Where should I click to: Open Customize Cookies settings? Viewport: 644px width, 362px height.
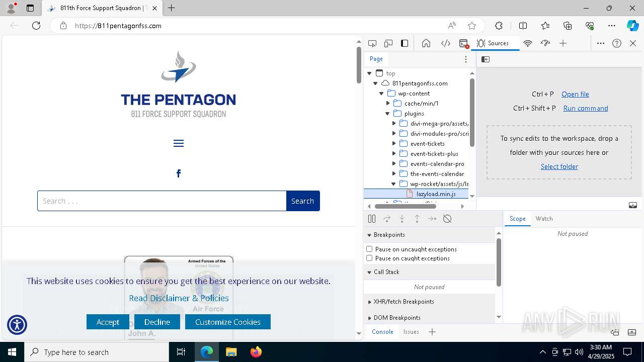pos(228,322)
